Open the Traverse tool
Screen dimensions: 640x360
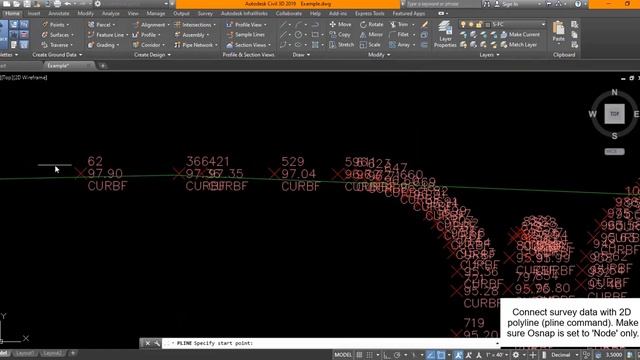(x=56, y=45)
